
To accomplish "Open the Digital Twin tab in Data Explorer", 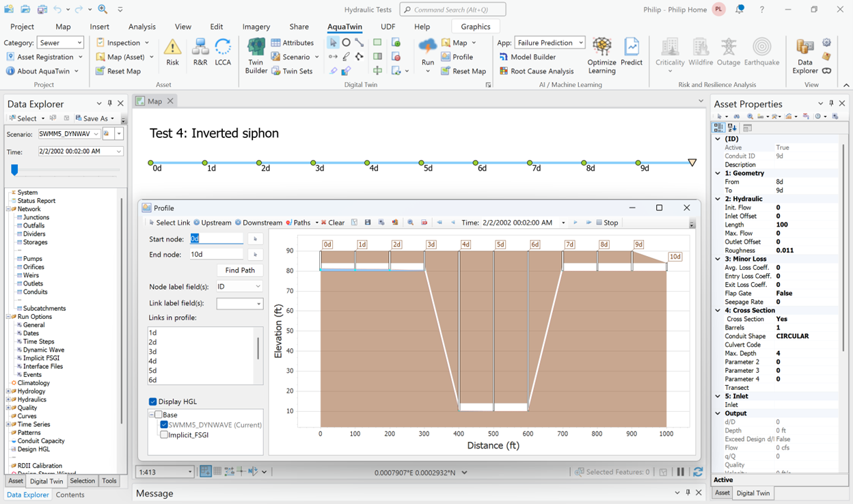I will tap(46, 481).
